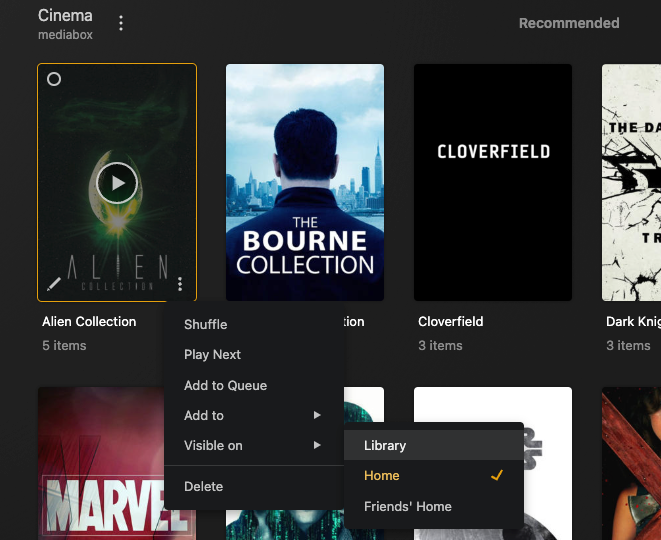The height and width of the screenshot is (540, 661).
Task: Toggle visibility on Friends' Home
Action: [434, 506]
